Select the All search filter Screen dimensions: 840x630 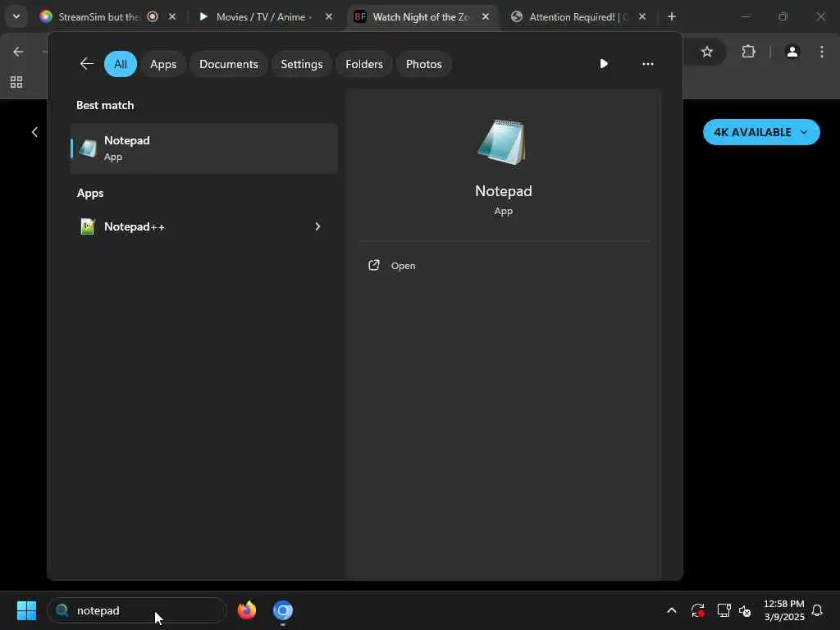[x=121, y=64]
